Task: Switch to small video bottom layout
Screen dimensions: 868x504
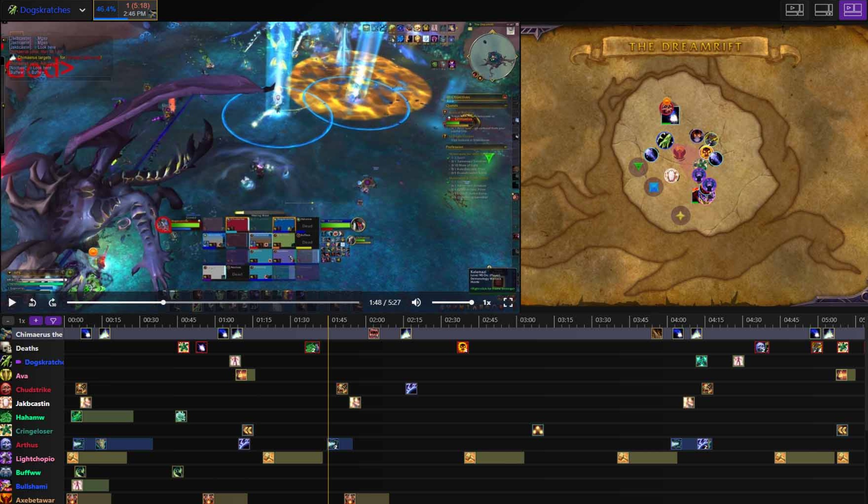Action: tap(823, 10)
